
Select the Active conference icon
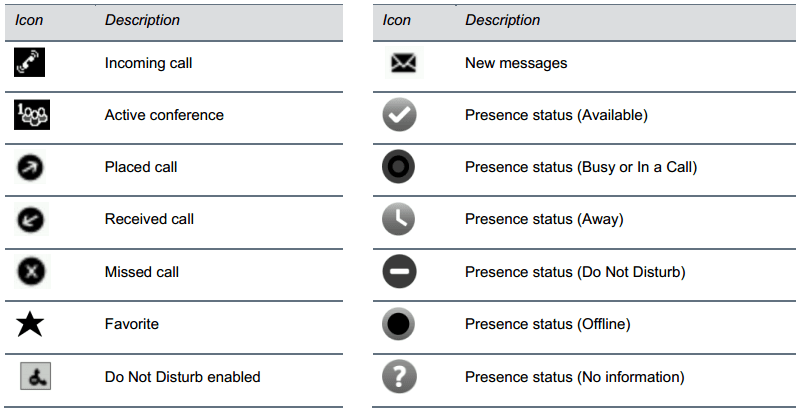[31, 115]
